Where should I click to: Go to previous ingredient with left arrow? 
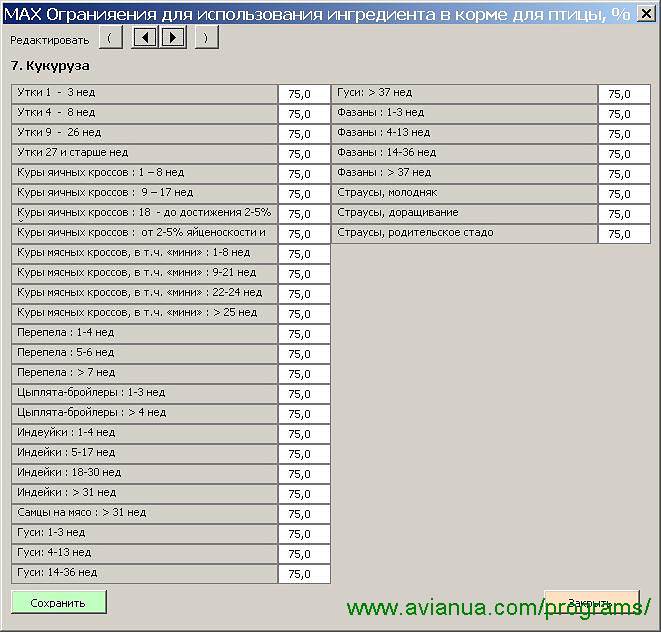(146, 38)
